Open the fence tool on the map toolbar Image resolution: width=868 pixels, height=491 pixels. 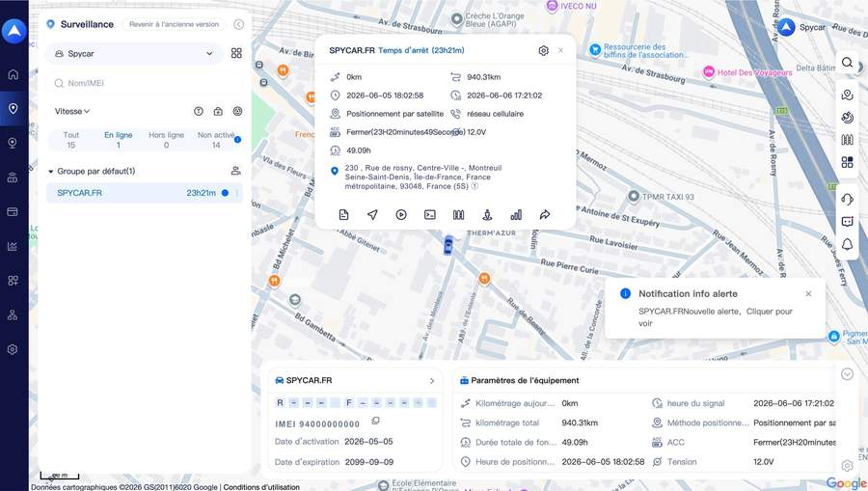click(x=847, y=140)
